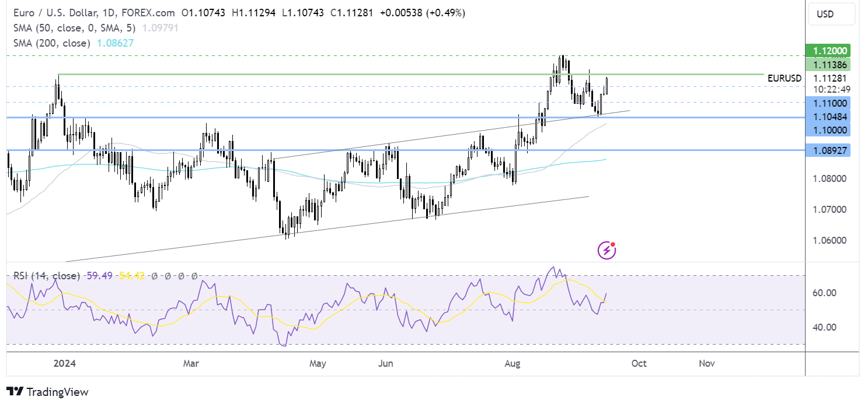The height and width of the screenshot is (407, 868).
Task: Click the TradingView logo
Action: point(47,392)
